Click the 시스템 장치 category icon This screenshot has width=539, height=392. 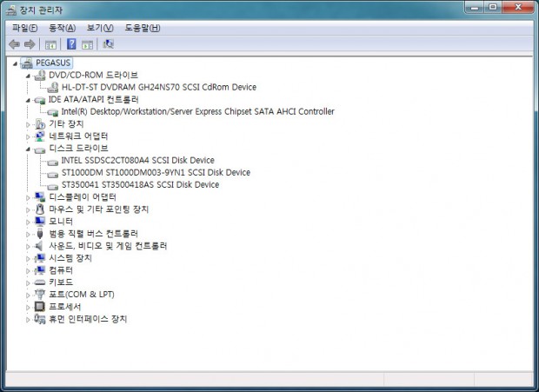pos(40,258)
